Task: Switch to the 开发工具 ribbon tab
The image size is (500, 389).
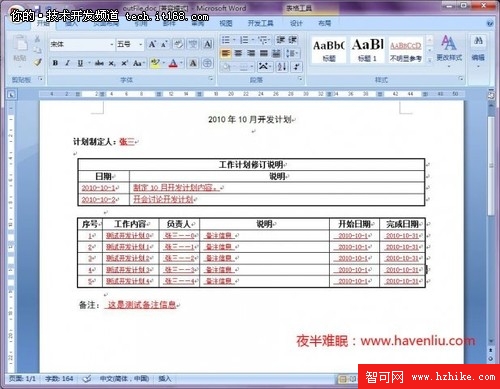Action: point(260,23)
